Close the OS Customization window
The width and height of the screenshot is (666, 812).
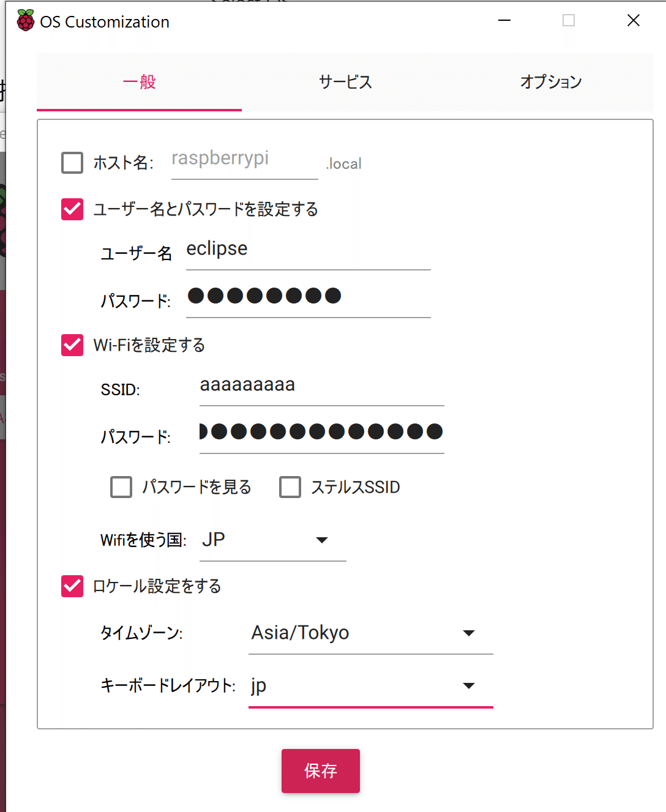point(634,21)
